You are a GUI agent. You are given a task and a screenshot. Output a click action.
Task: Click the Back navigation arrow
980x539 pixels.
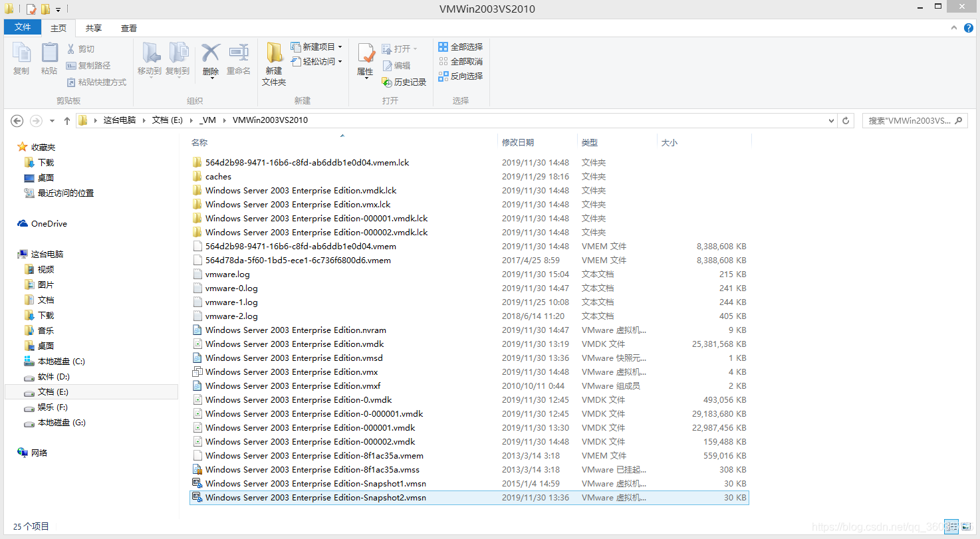[17, 121]
